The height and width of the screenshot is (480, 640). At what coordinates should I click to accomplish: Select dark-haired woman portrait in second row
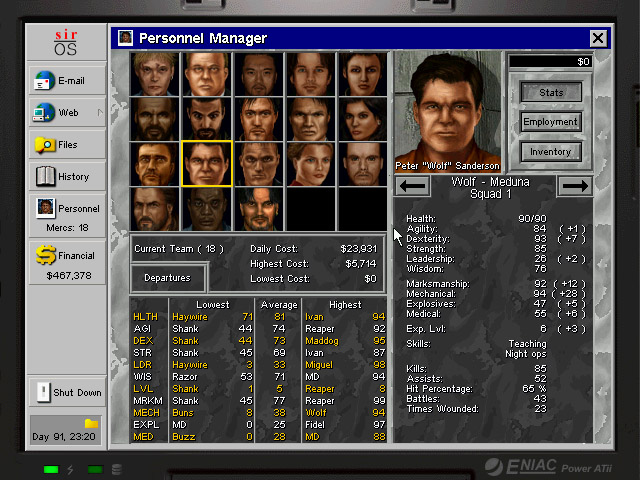click(363, 119)
